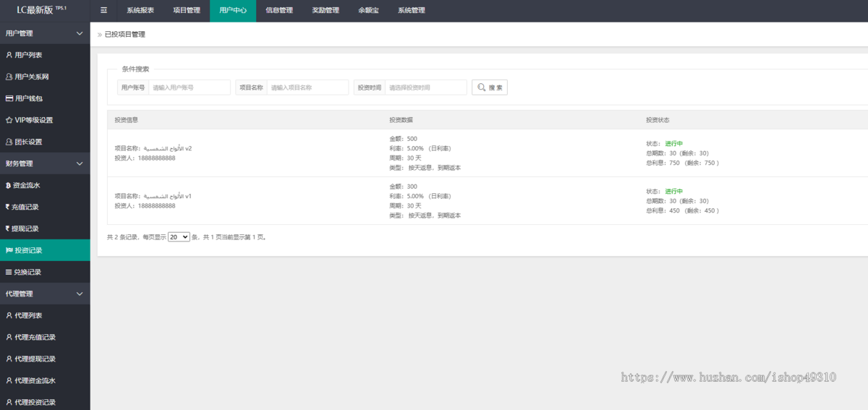Open VIP等级设置 in the sidebar
The height and width of the screenshot is (410, 868).
pyautogui.click(x=45, y=120)
